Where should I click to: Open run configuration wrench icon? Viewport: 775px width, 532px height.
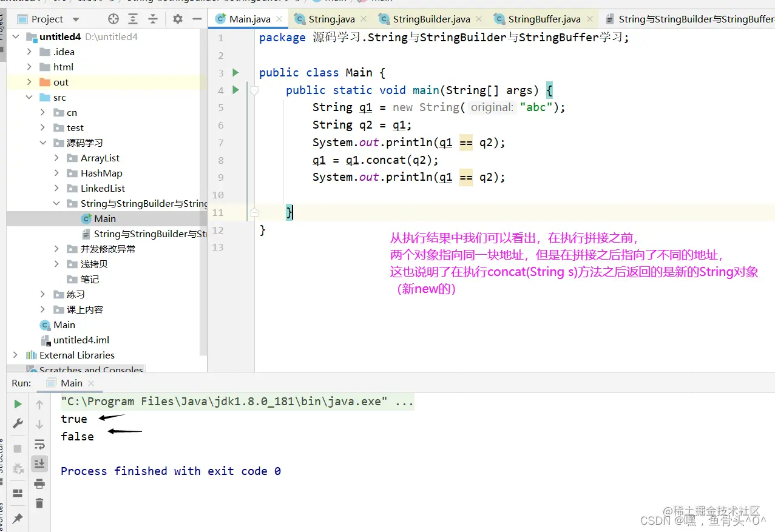(x=18, y=423)
